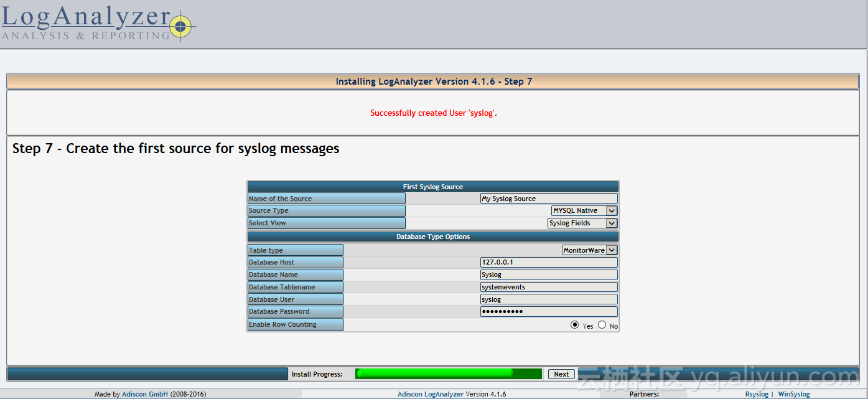Click the Install Progress bar
This screenshot has width=868, height=399.
[x=449, y=373]
